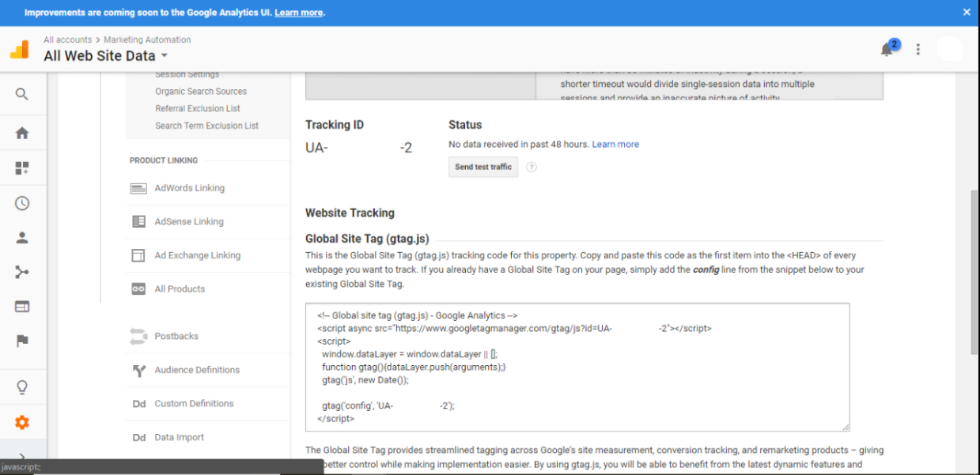Open Real-Time reports clock icon
The height and width of the screenshot is (475, 980).
click(22, 203)
